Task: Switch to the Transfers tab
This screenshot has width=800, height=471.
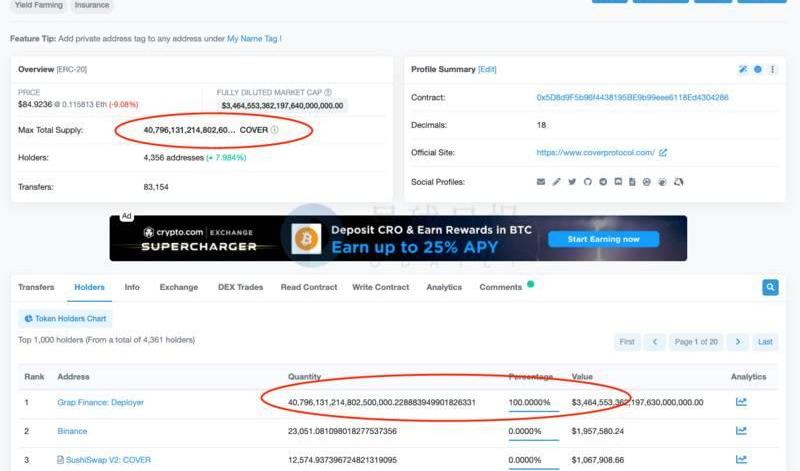Action: click(36, 287)
